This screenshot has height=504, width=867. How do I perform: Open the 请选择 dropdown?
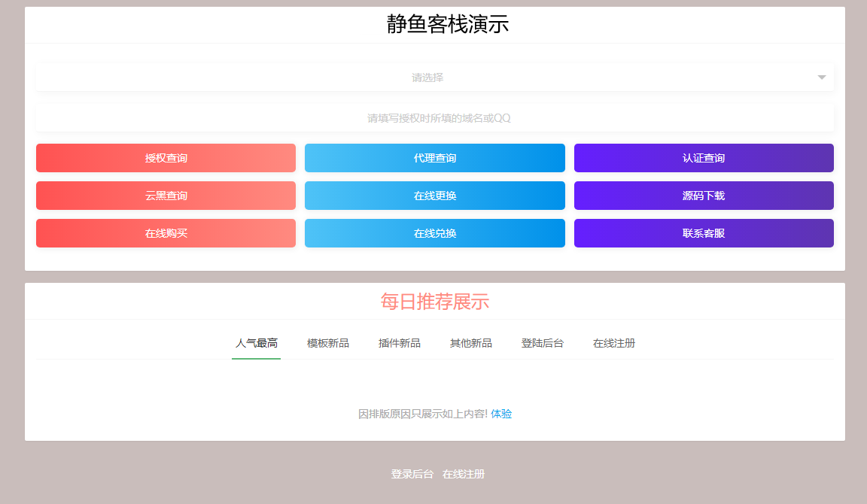[427, 77]
